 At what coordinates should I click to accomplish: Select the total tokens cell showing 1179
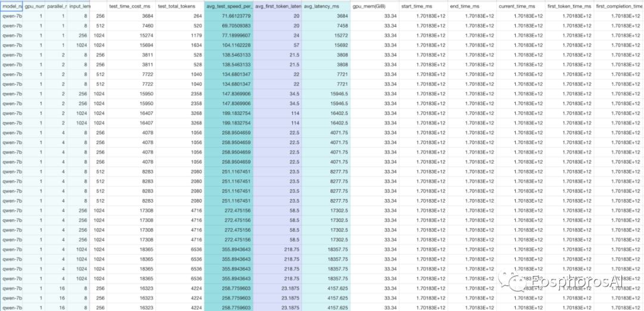pyautogui.click(x=179, y=36)
